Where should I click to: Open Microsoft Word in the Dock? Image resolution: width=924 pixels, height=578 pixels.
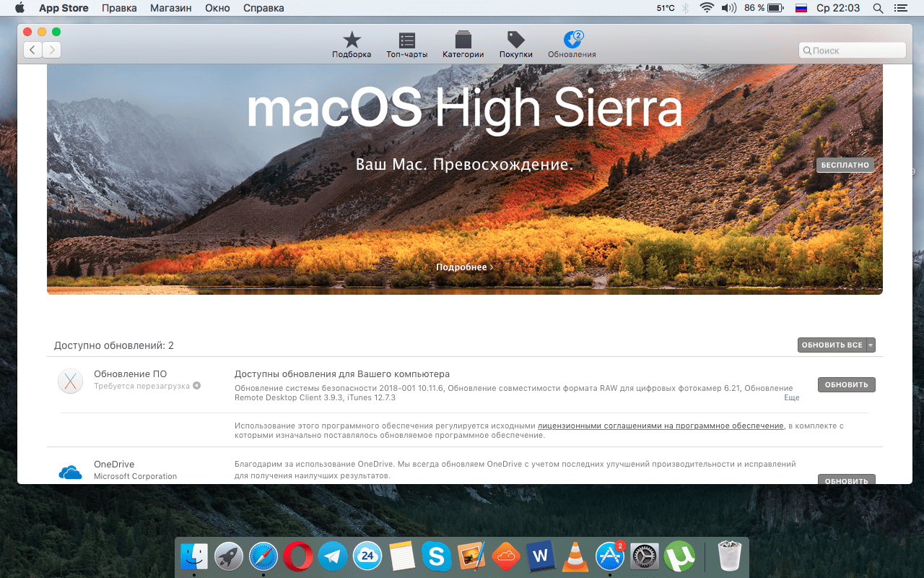(541, 556)
